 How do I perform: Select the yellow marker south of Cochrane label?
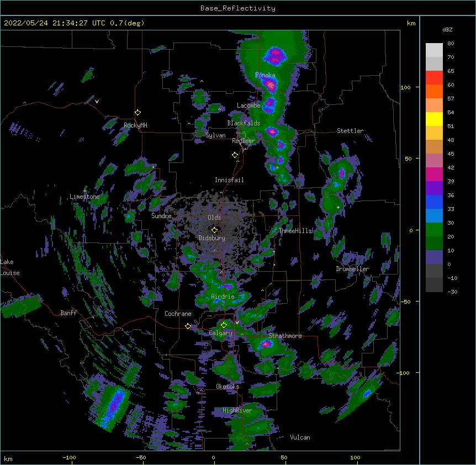click(x=188, y=326)
